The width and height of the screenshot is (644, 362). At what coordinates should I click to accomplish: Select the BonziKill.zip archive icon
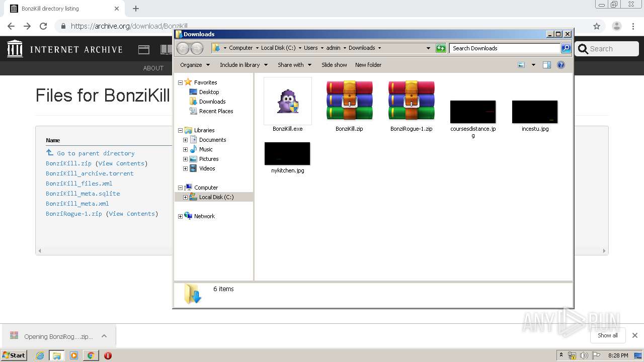[x=349, y=101]
